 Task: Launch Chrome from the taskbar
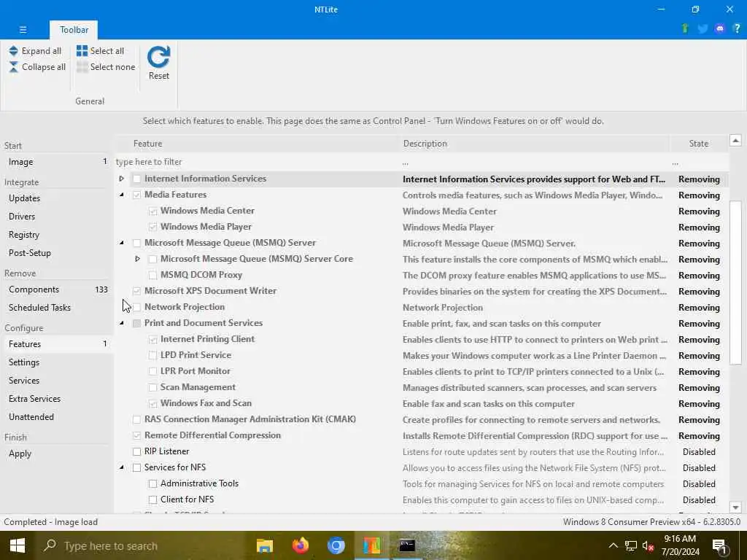336,545
